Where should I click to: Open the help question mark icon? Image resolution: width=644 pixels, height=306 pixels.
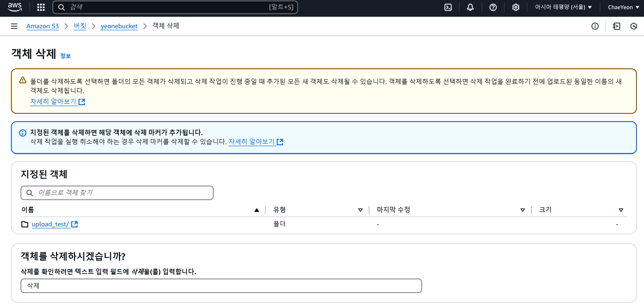tap(493, 7)
